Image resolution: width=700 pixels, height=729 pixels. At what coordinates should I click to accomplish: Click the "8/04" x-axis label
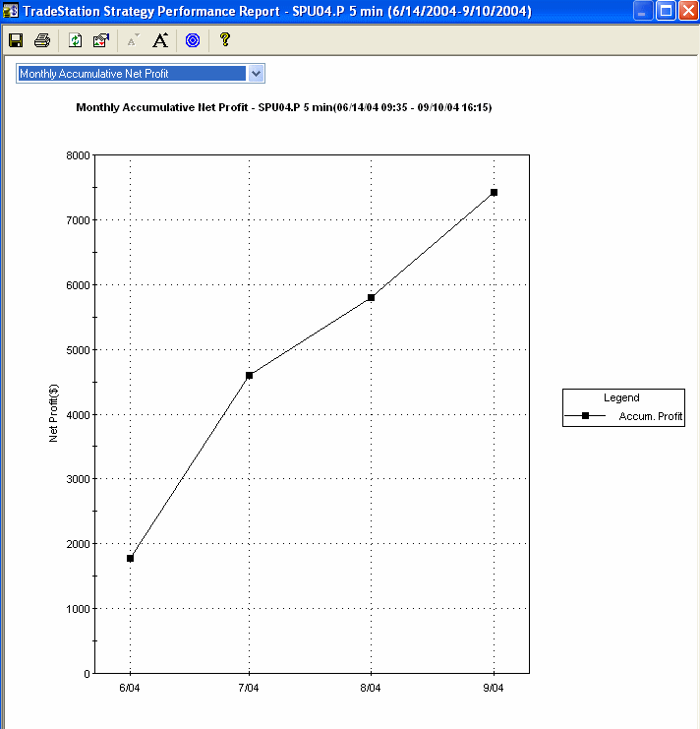(x=371, y=688)
